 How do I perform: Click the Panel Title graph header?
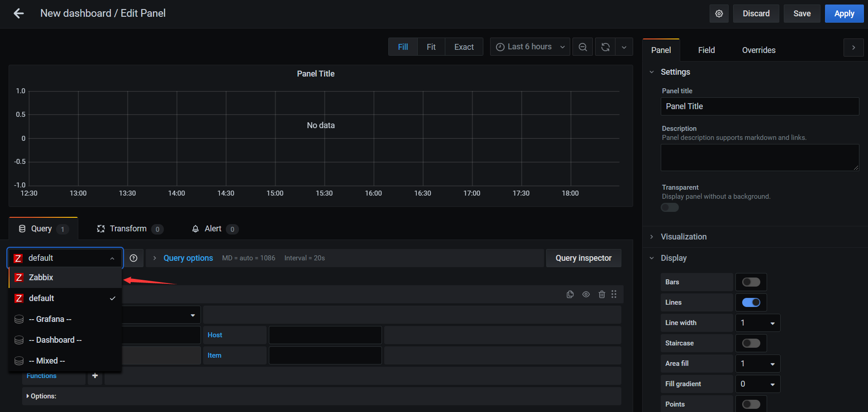(316, 74)
